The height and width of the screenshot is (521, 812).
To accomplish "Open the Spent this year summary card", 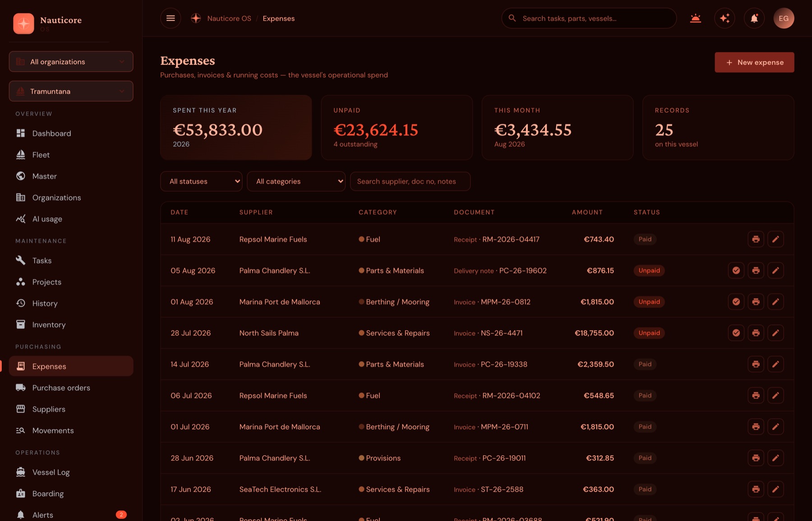I will 236,127.
